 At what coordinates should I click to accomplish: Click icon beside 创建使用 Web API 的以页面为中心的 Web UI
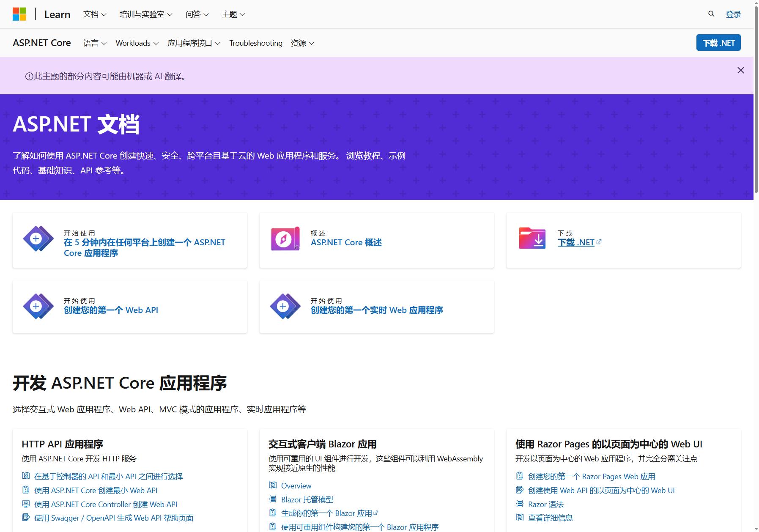click(520, 490)
